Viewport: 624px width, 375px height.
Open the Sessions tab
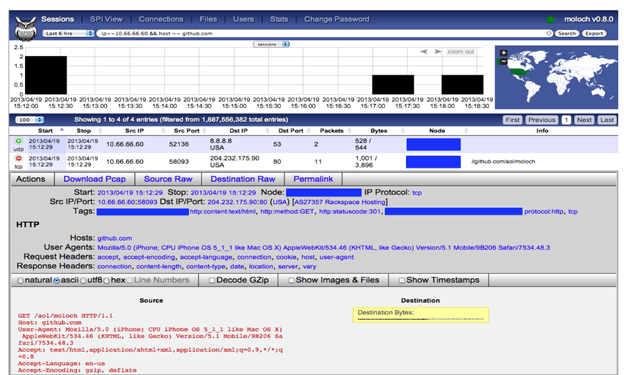58,19
